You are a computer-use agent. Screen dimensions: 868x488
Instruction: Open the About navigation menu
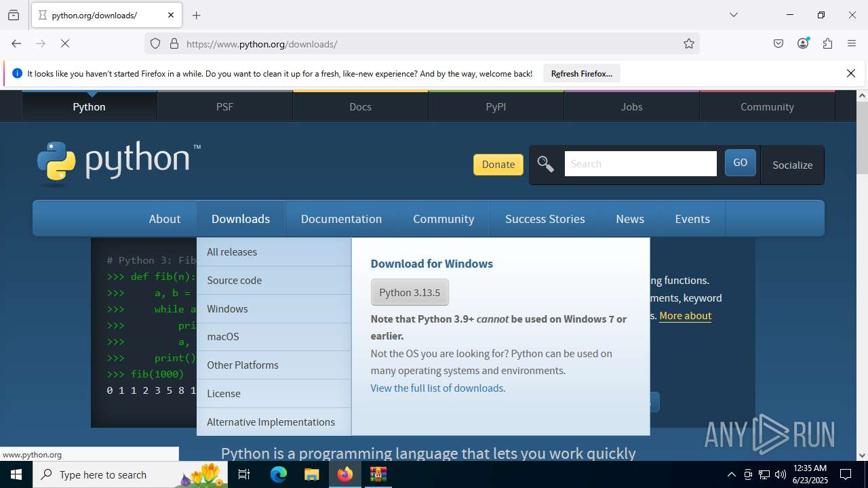point(165,219)
